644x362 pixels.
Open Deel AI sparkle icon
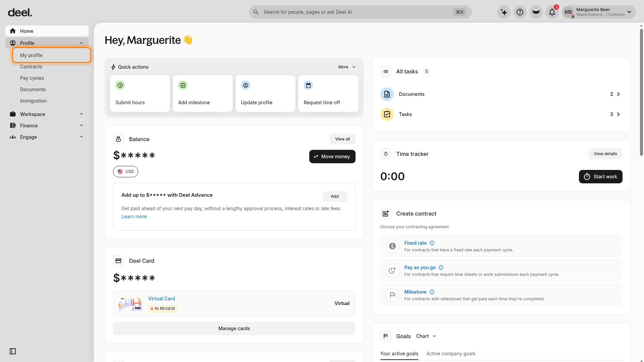pyautogui.click(x=504, y=12)
